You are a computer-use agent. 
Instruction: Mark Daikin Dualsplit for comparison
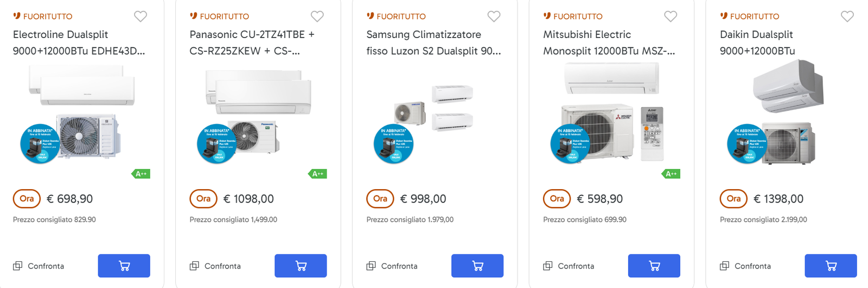pos(725,266)
